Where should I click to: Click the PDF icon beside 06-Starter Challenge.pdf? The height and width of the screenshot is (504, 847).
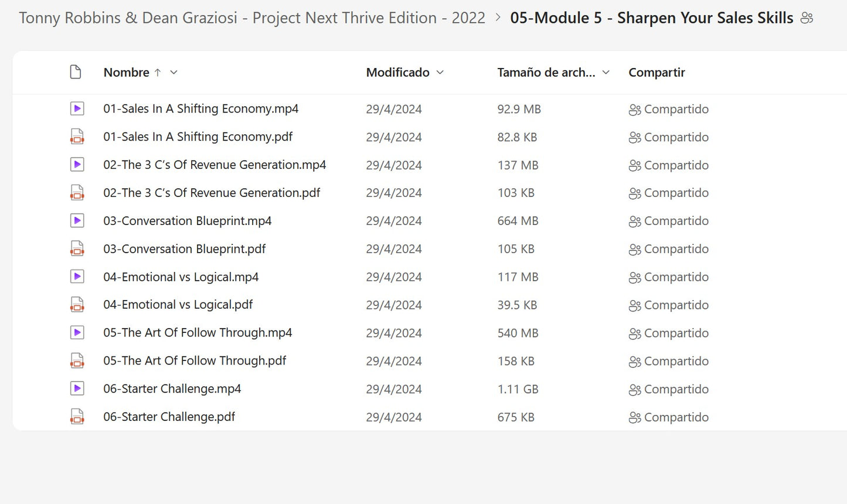coord(77,417)
